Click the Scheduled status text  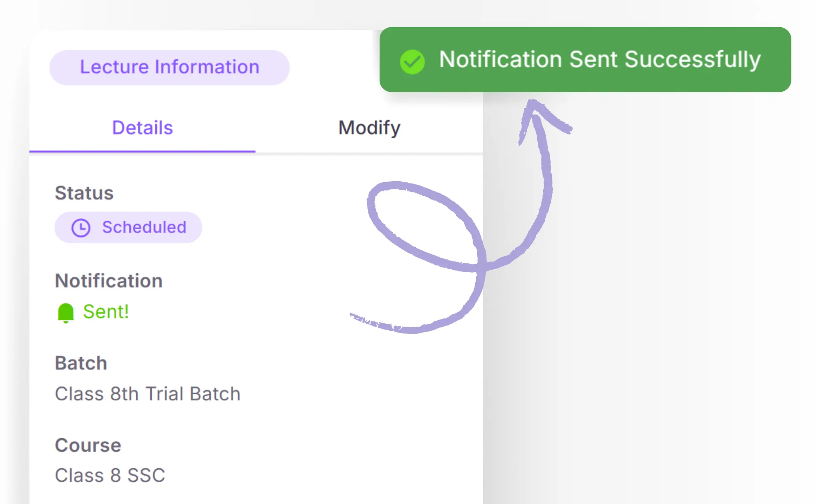(x=144, y=227)
